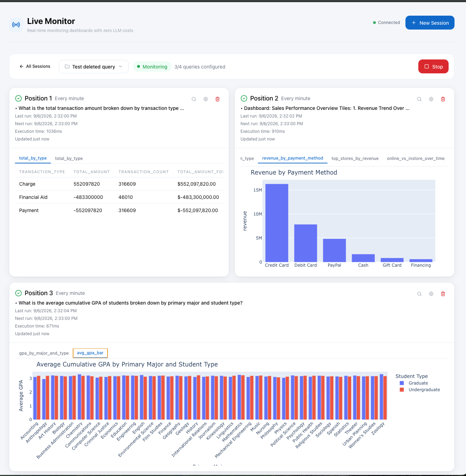The image size is (466, 476).
Task: Select the first total_by_type tab
Action: 33,158
